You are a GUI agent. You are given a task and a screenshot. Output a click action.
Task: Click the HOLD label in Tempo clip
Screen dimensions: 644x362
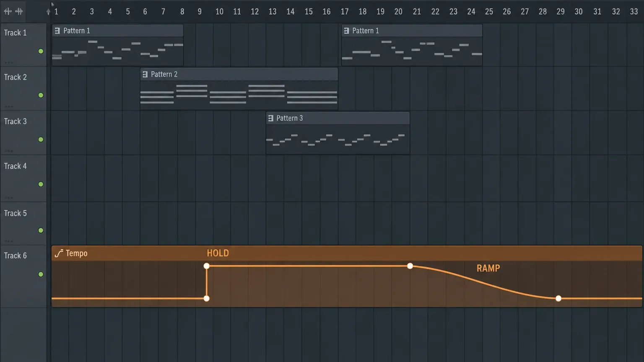click(x=218, y=253)
